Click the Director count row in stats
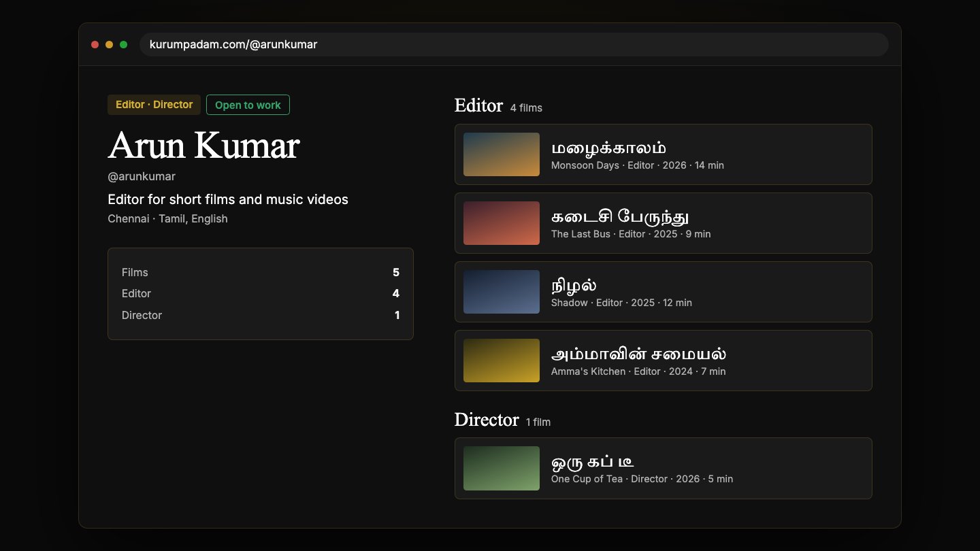Image resolution: width=980 pixels, height=551 pixels. pyautogui.click(x=261, y=315)
